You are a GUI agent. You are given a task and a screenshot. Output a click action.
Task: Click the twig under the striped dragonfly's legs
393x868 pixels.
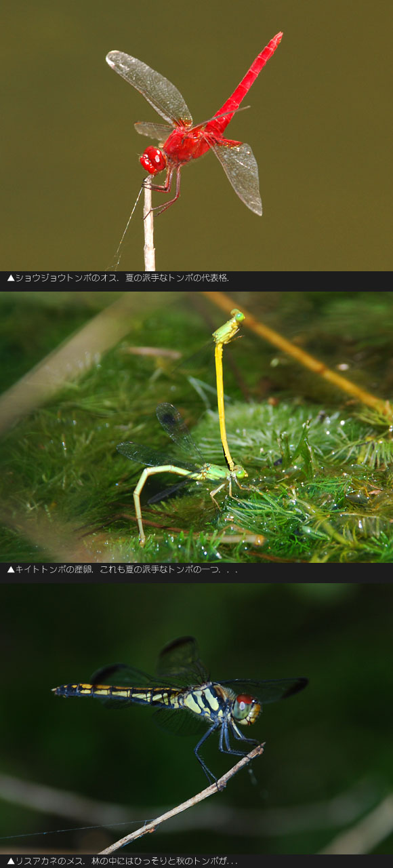pyautogui.click(x=182, y=799)
